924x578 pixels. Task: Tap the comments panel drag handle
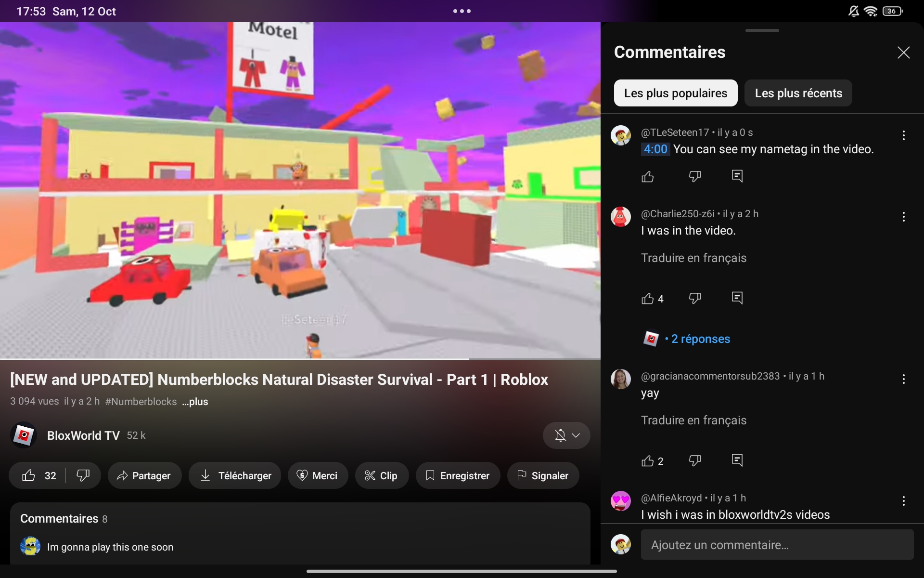762,30
